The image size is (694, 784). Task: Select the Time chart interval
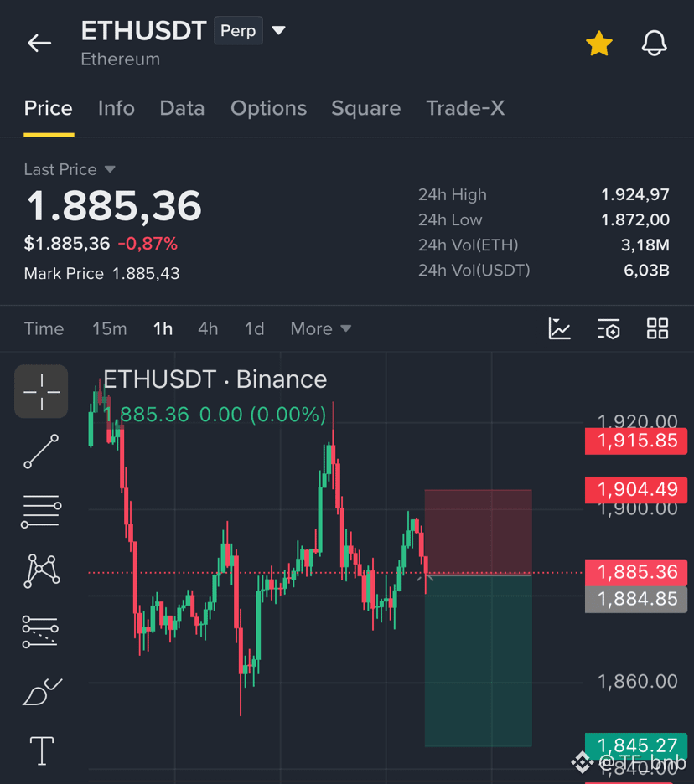[44, 329]
